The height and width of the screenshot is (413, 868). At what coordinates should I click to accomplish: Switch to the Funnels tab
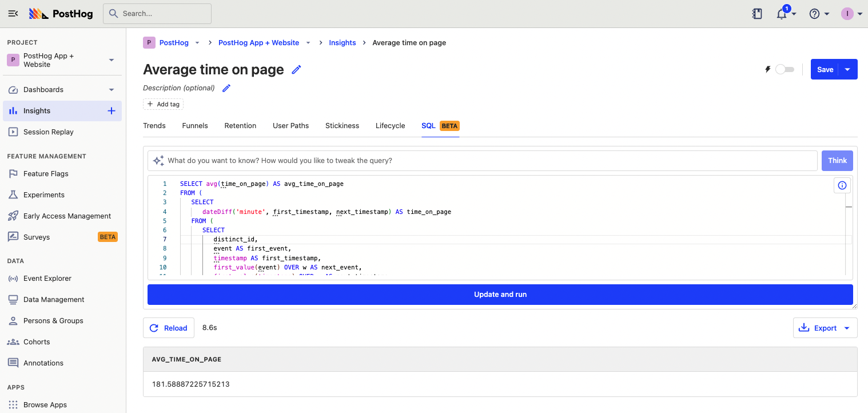(194, 125)
